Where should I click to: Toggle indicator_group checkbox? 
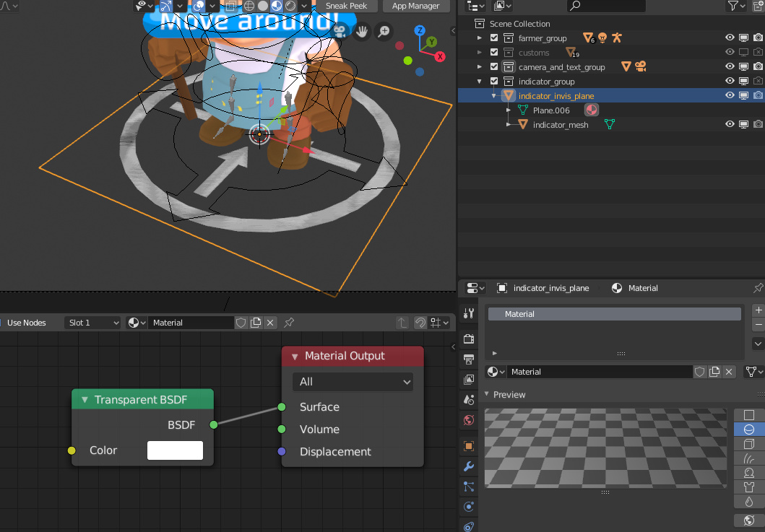click(494, 81)
